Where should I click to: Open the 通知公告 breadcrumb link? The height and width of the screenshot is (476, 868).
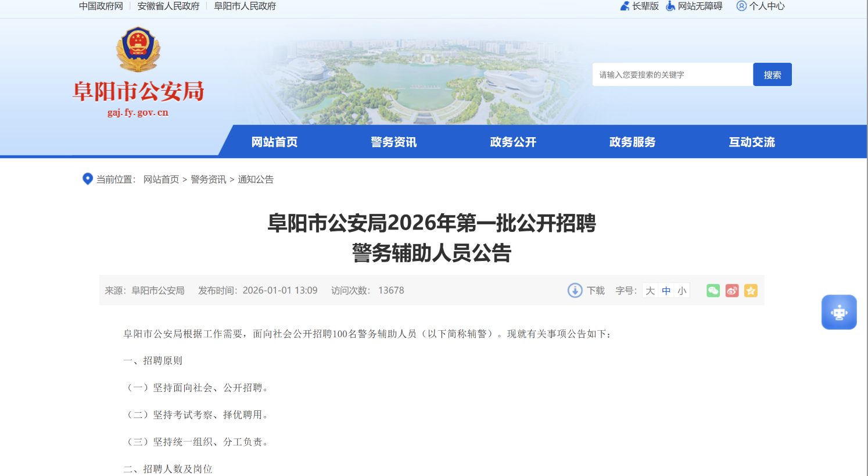coord(256,179)
